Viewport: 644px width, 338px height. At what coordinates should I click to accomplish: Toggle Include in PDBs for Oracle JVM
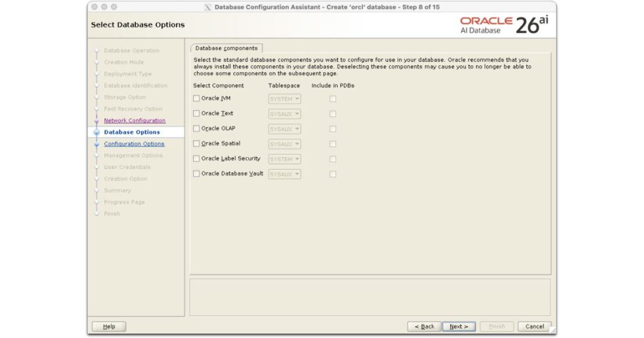click(x=333, y=99)
